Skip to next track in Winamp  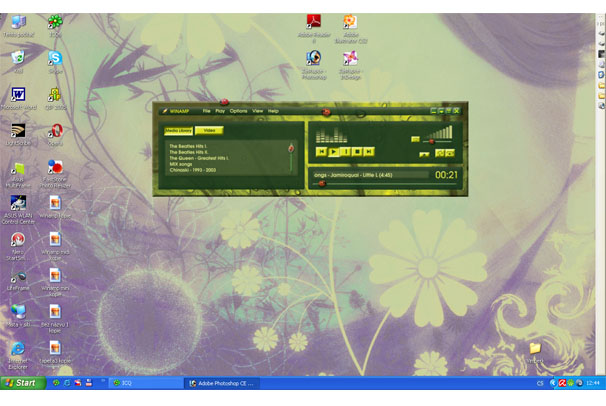point(369,152)
